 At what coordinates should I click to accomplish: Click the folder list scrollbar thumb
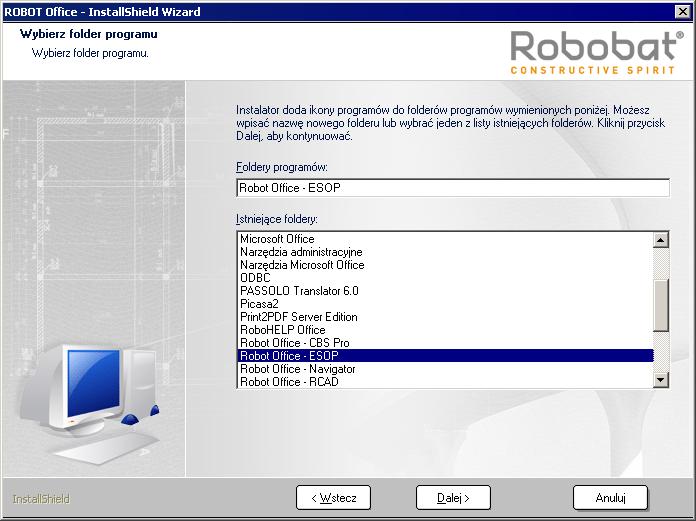point(661,306)
